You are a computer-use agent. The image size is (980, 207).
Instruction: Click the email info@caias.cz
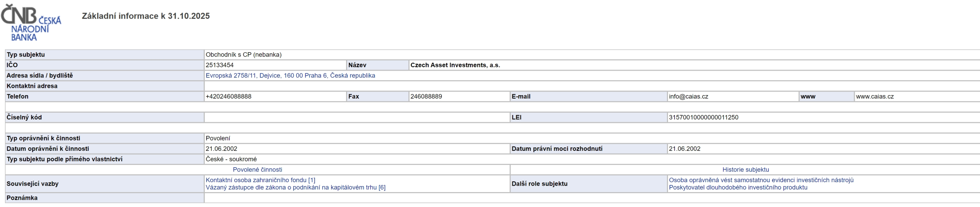point(688,97)
